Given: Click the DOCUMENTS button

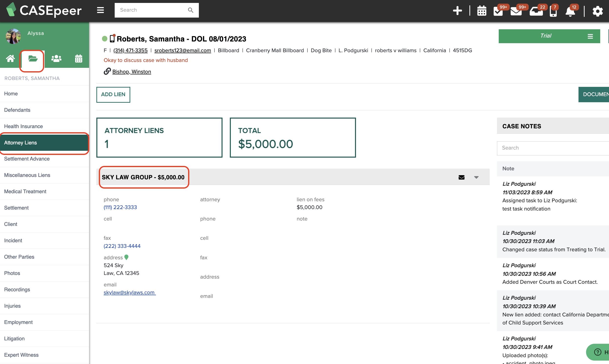Looking at the screenshot, I should click(594, 94).
